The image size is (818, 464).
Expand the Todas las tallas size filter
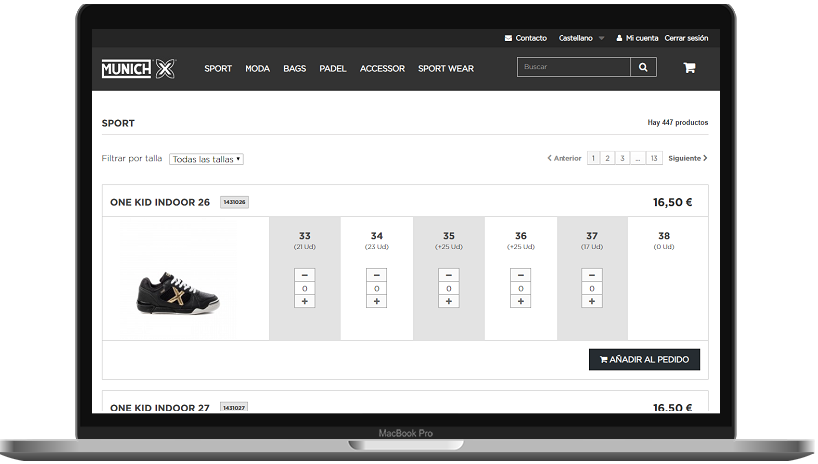[x=206, y=159]
